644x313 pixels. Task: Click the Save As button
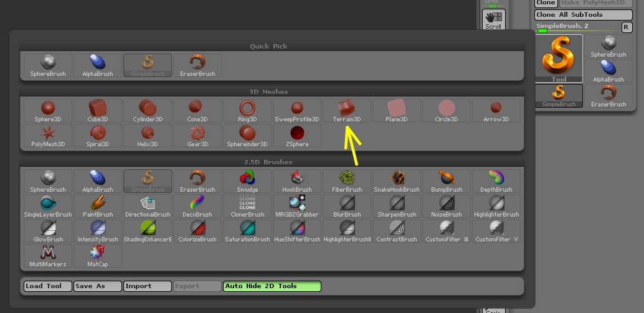pyautogui.click(x=98, y=286)
